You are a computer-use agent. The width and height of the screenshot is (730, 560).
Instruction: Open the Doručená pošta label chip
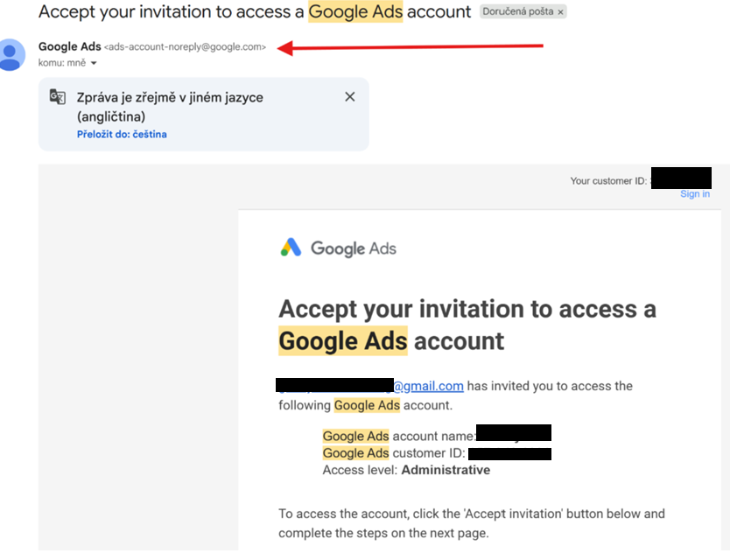point(519,12)
